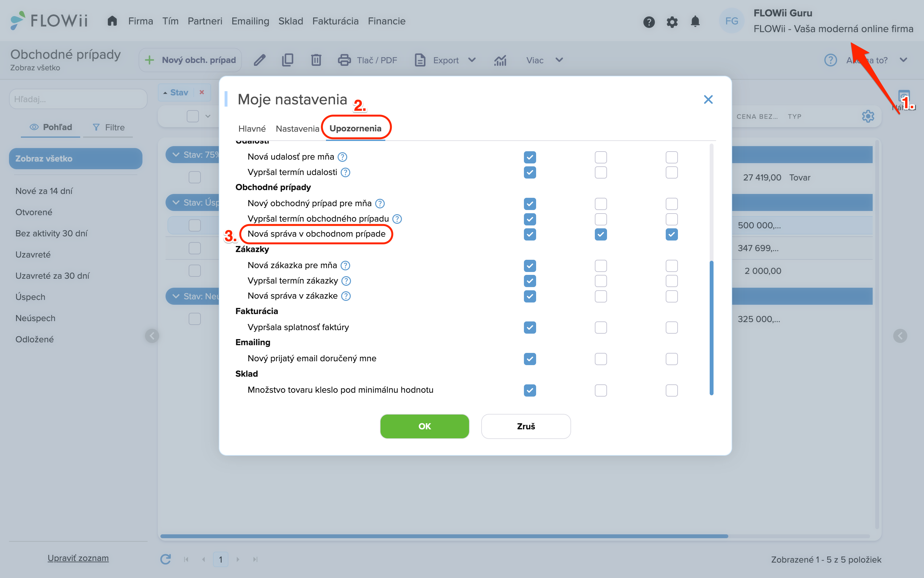The image size is (924, 578).
Task: Collapse left sidebar with the arrow circle
Action: click(x=152, y=336)
